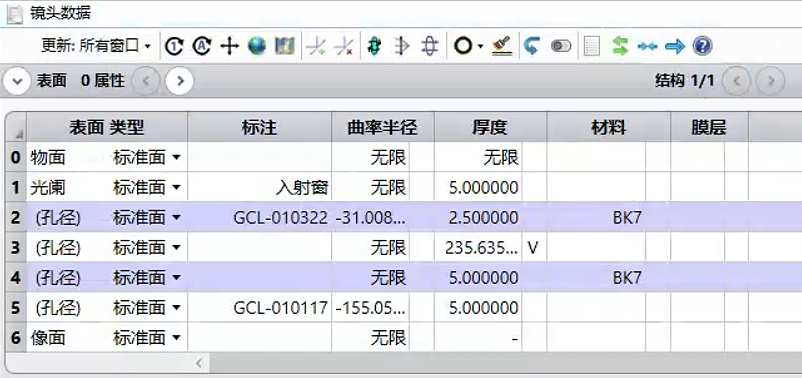Select row number 6 header
This screenshot has height=378, width=802.
[x=16, y=338]
